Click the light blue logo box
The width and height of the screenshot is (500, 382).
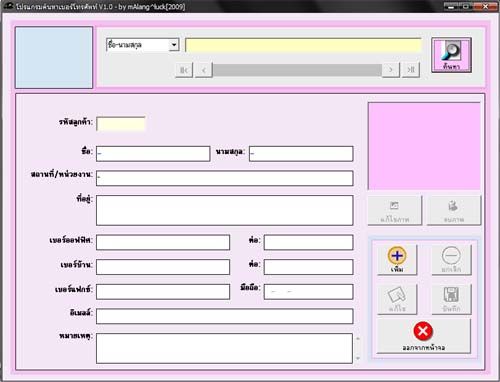coord(54,58)
